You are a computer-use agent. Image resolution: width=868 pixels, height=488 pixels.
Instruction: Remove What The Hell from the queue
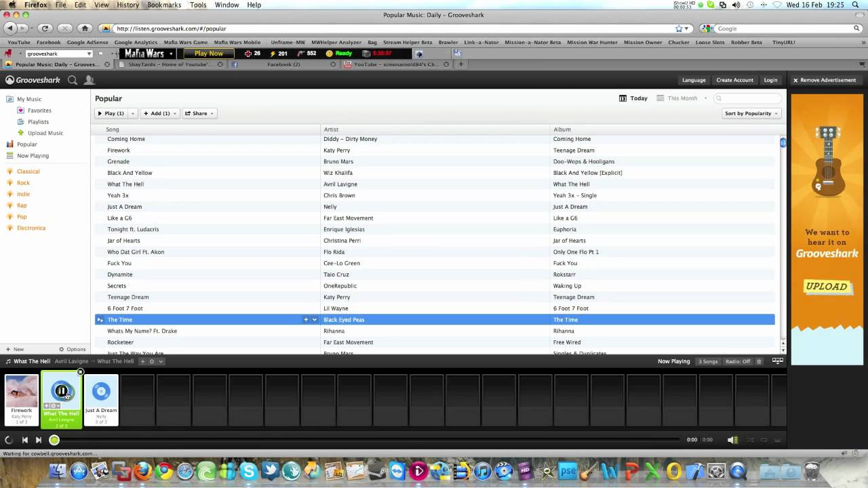(80, 372)
